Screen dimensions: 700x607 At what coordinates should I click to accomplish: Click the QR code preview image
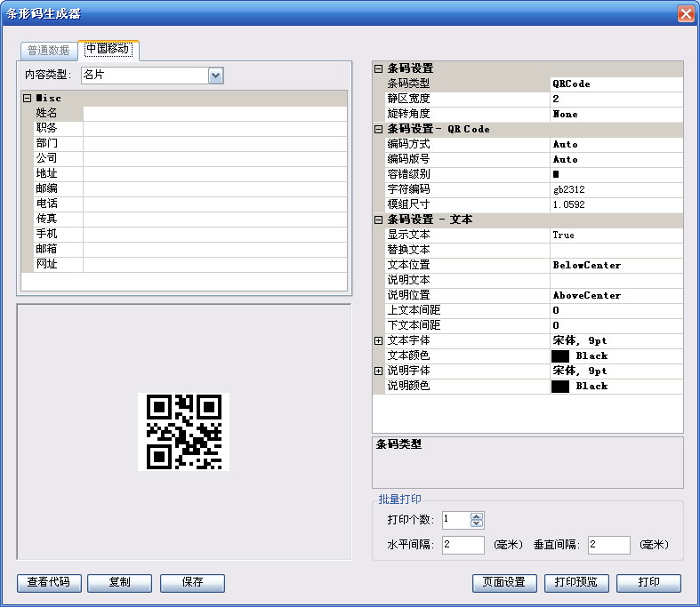point(184,431)
